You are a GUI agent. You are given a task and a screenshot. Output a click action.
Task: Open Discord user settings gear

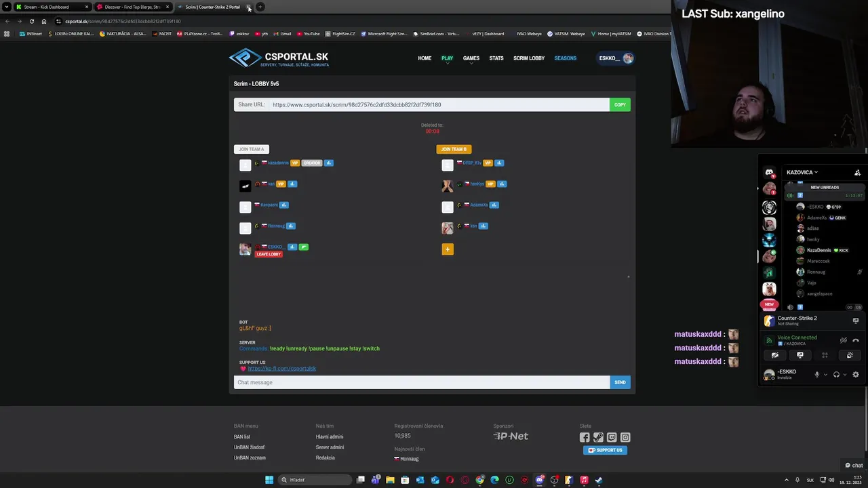pos(856,374)
